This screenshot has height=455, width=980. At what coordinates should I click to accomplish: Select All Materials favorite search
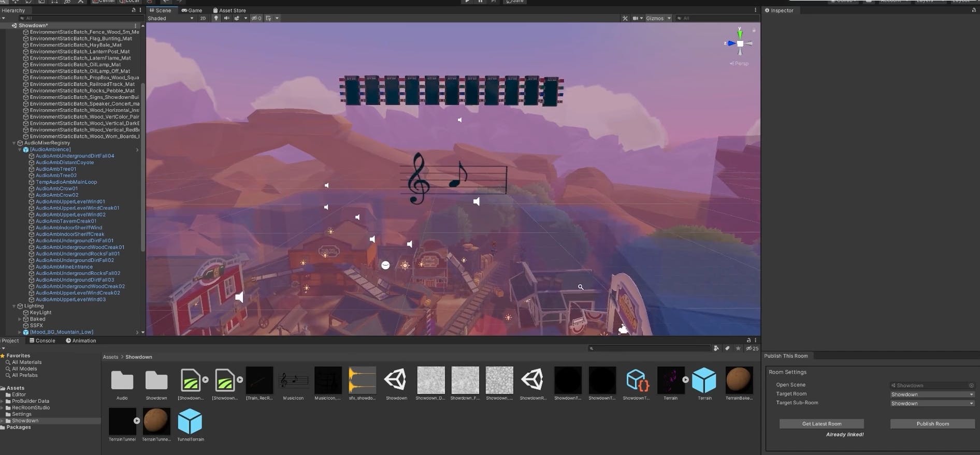click(x=27, y=362)
